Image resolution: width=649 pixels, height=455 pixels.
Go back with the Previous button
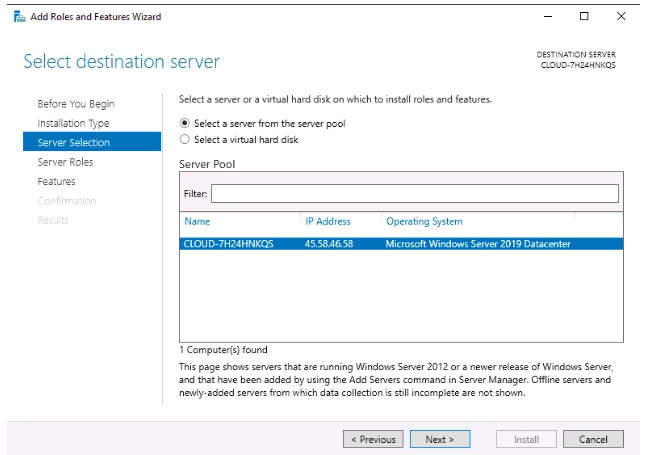[x=373, y=439]
